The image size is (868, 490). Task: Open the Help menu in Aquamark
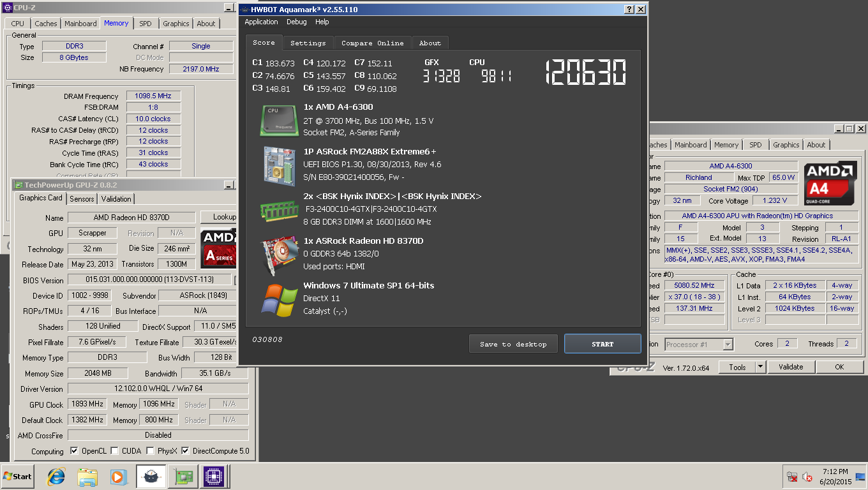click(x=322, y=22)
